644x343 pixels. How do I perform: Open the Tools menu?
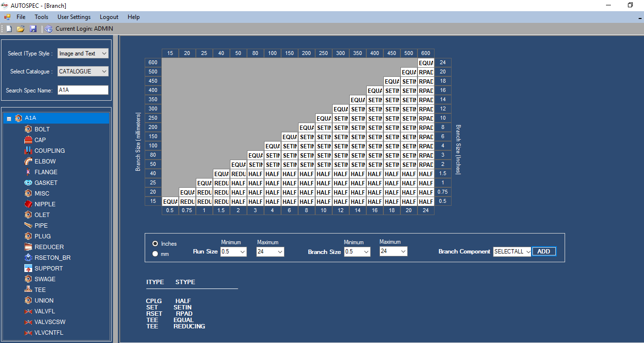pos(41,17)
